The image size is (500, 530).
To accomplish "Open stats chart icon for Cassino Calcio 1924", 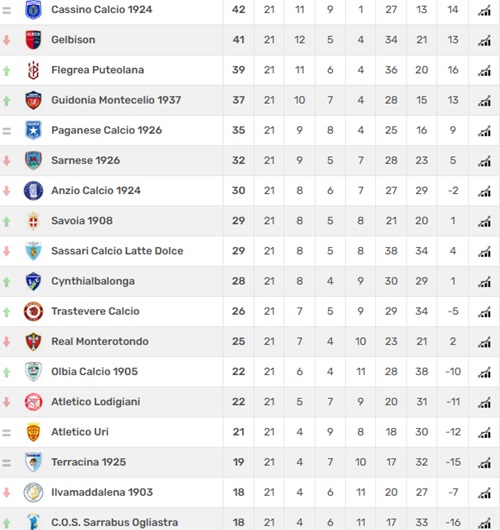I will [x=484, y=11].
